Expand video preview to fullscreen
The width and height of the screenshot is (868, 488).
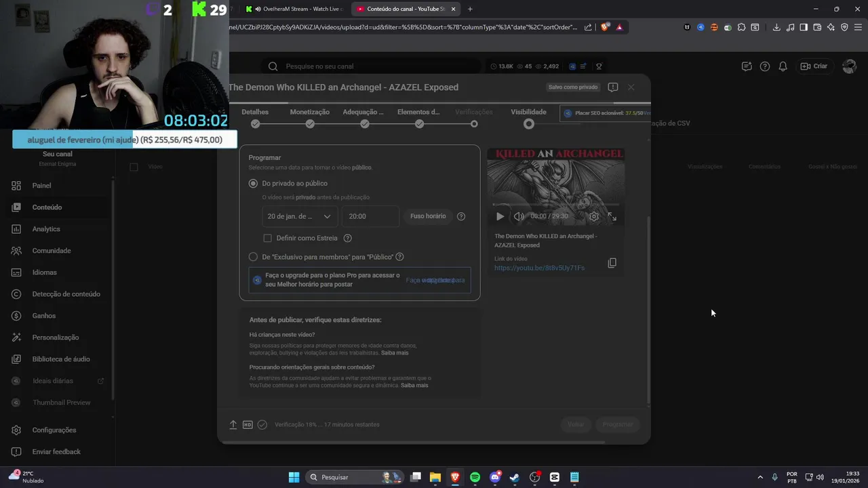612,216
